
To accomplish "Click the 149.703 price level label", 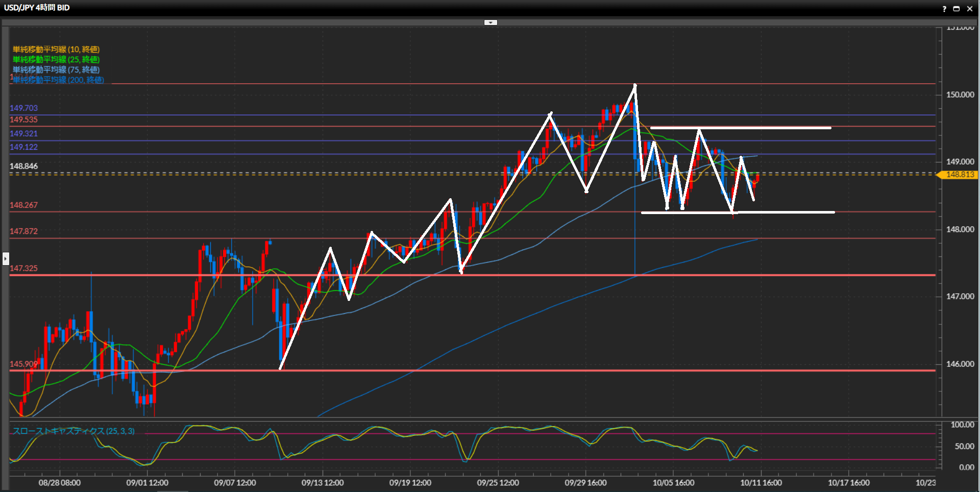I will coord(23,108).
